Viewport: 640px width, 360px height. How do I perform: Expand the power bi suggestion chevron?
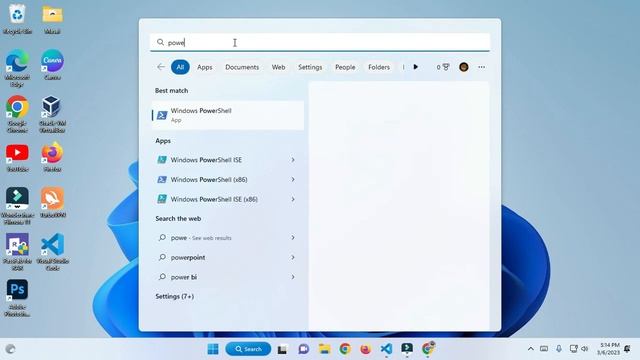pyautogui.click(x=293, y=277)
